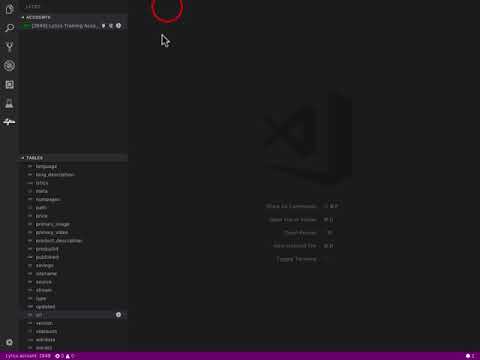Click the round icon on the url row

pyautogui.click(x=118, y=315)
